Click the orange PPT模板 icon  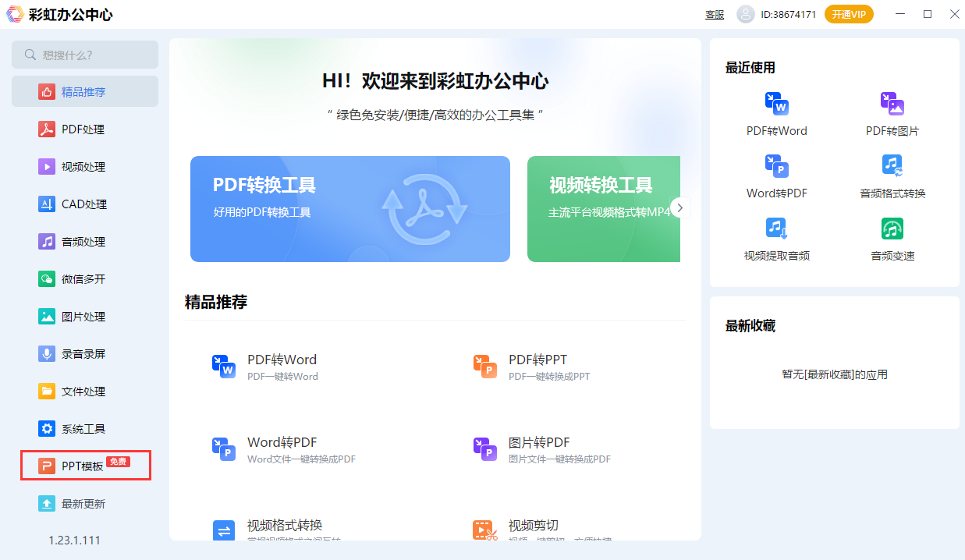click(47, 466)
